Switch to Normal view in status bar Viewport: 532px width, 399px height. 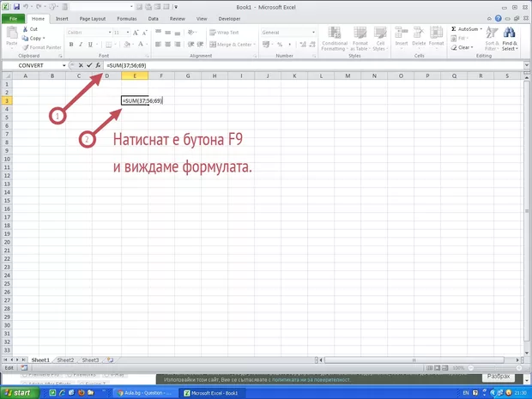coord(430,368)
